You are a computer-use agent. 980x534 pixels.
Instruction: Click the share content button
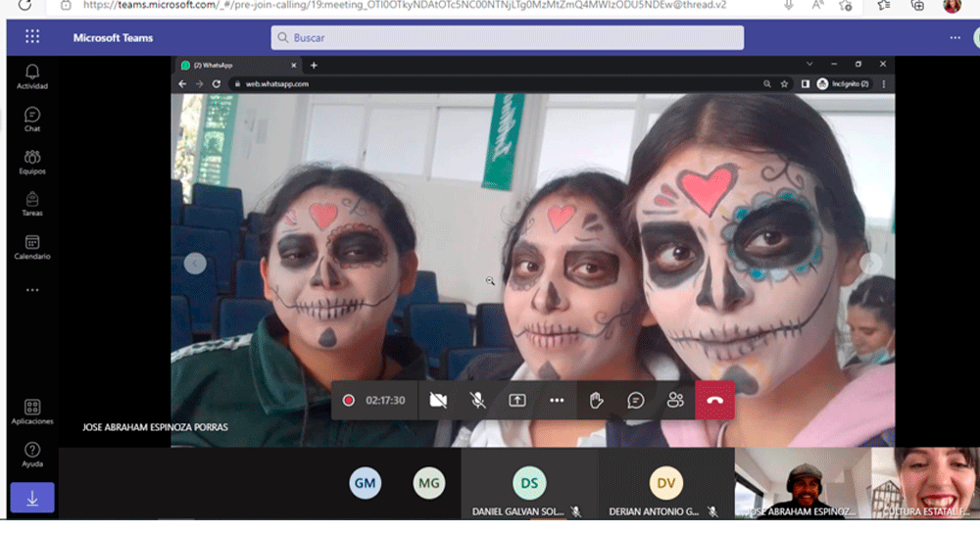[516, 400]
